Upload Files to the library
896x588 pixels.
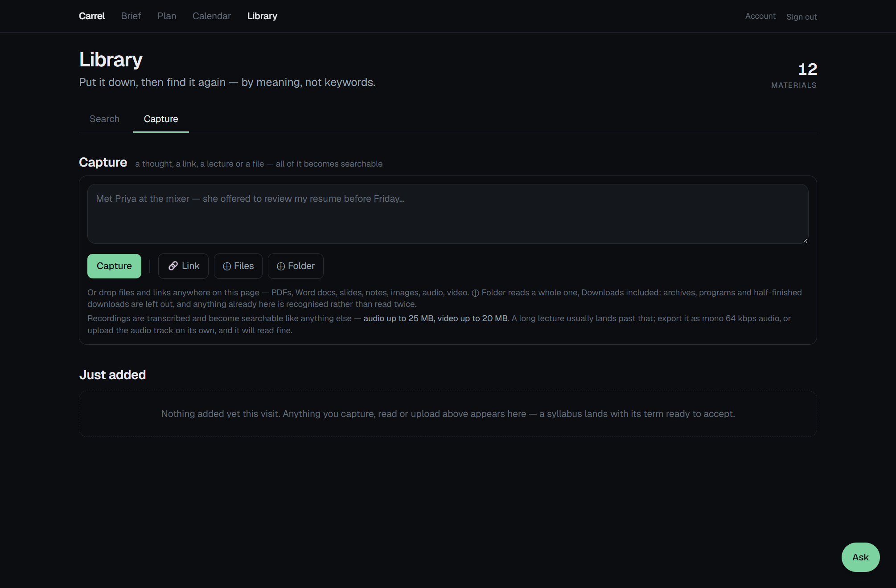(x=238, y=266)
